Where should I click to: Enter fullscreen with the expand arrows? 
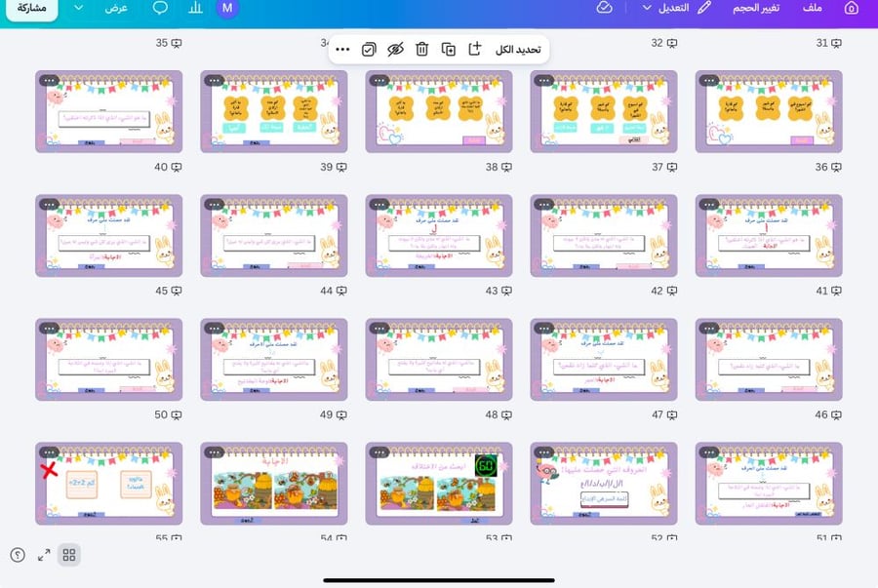(x=44, y=555)
